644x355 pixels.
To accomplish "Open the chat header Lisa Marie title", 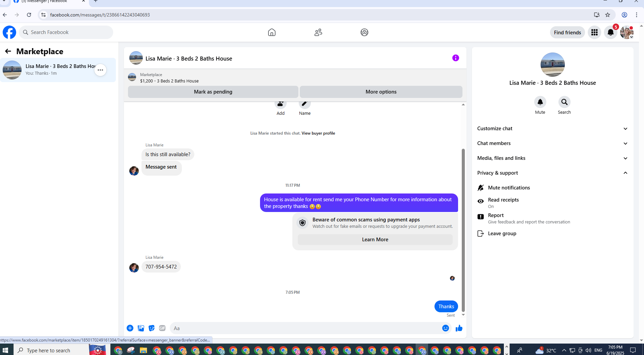I will (189, 59).
